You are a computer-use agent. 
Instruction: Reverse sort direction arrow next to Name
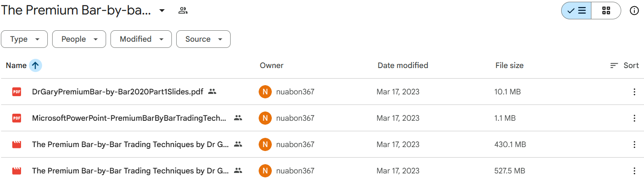point(36,65)
